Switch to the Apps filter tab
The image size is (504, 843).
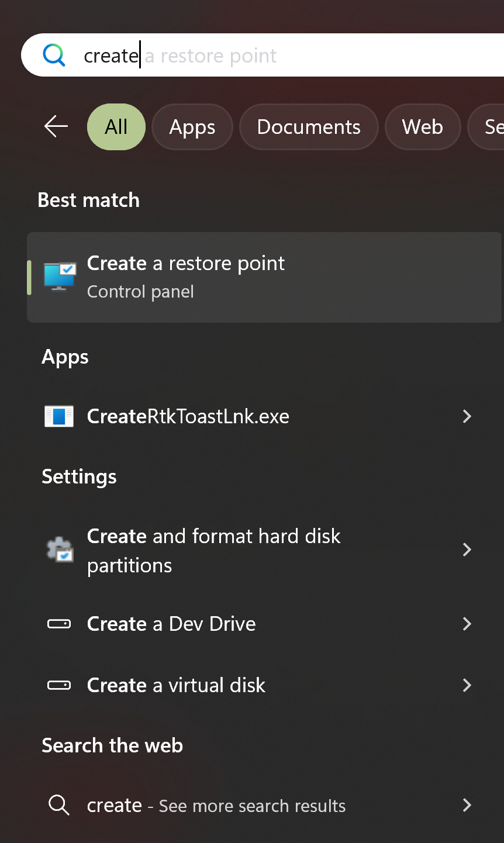tap(192, 127)
